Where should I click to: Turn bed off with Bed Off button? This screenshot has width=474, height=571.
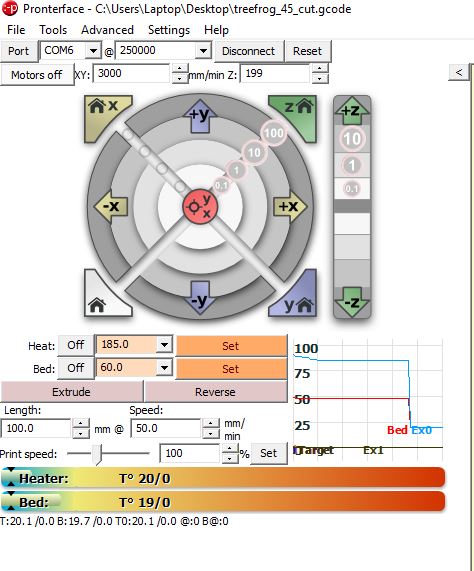tap(76, 368)
